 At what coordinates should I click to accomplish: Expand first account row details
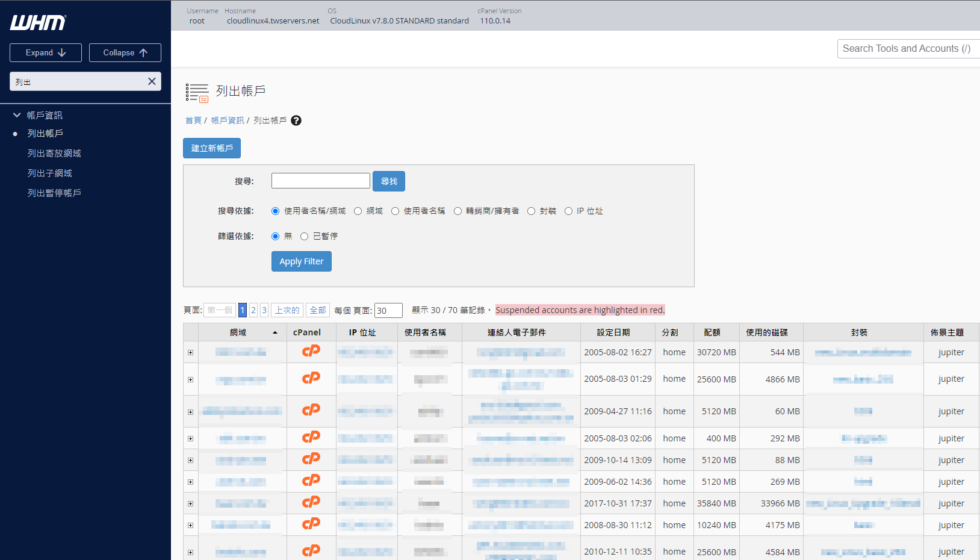click(191, 353)
